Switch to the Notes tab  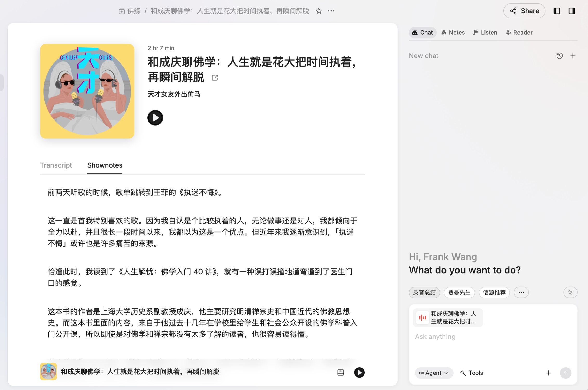453,33
